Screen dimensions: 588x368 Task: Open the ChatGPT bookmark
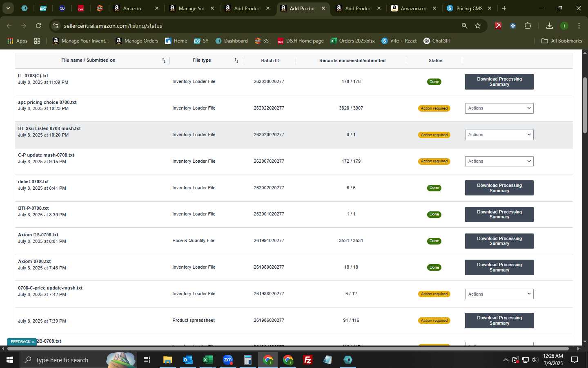tap(437, 41)
